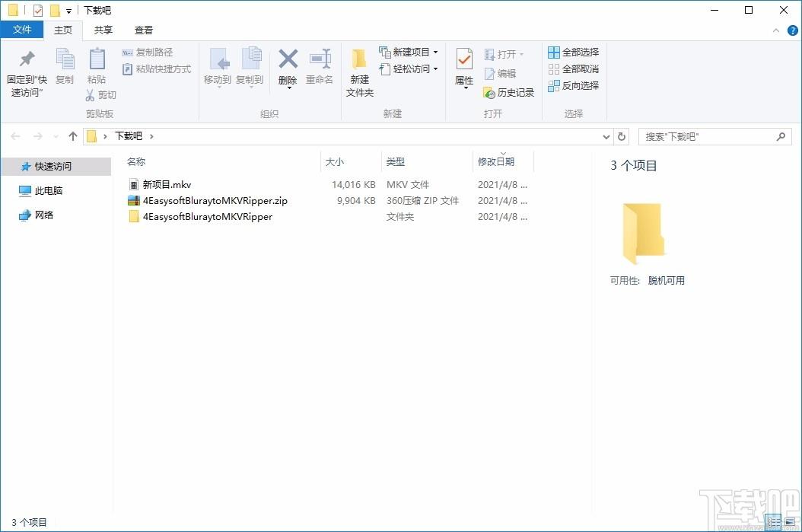Pin the folder to Quick access
Image resolution: width=802 pixels, height=532 pixels.
(27, 72)
